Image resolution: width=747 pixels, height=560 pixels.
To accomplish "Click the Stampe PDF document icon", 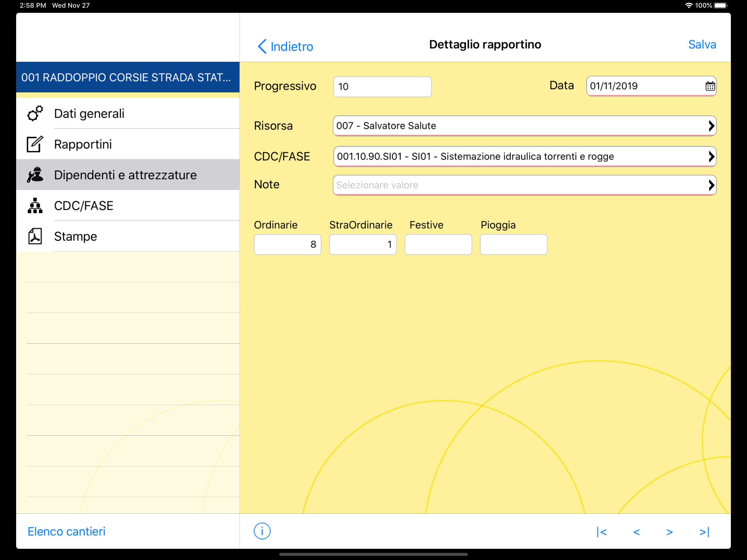I will (x=35, y=236).
